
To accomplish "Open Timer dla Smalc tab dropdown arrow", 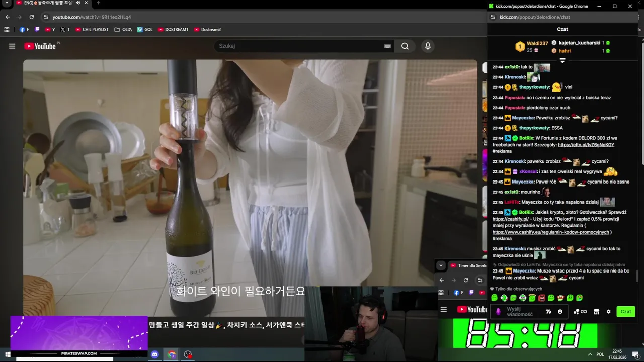I will pos(441,265).
